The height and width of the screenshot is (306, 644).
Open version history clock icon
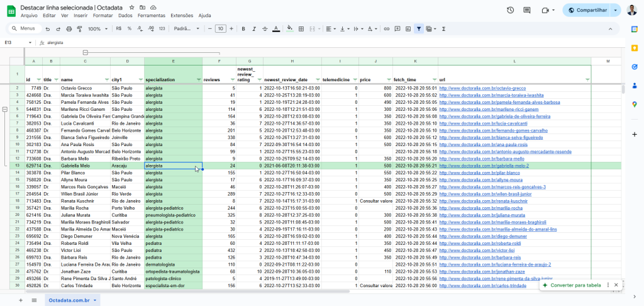click(510, 10)
